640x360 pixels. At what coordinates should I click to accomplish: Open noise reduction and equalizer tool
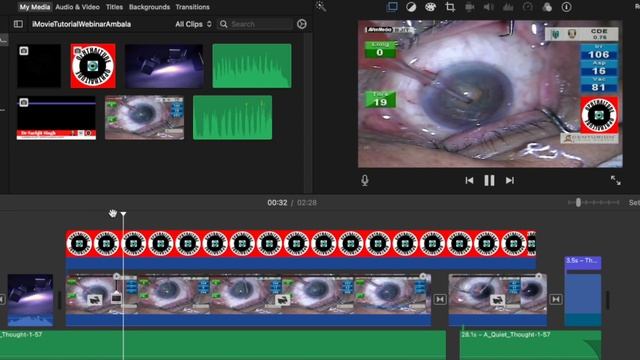click(x=508, y=7)
